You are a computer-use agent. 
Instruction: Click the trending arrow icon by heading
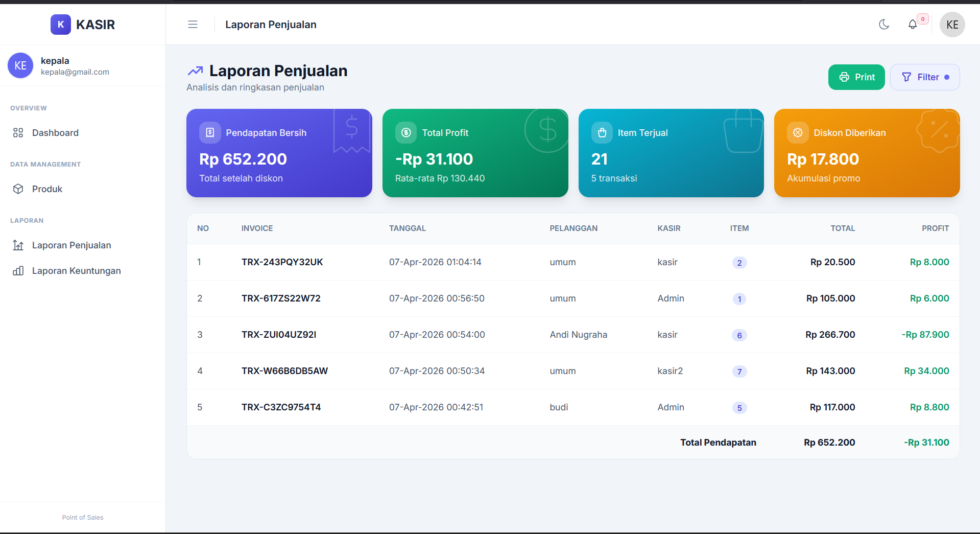195,71
